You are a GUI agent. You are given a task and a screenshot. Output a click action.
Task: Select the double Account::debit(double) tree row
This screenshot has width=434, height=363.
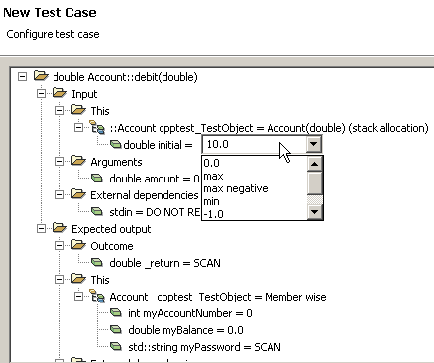(x=126, y=77)
